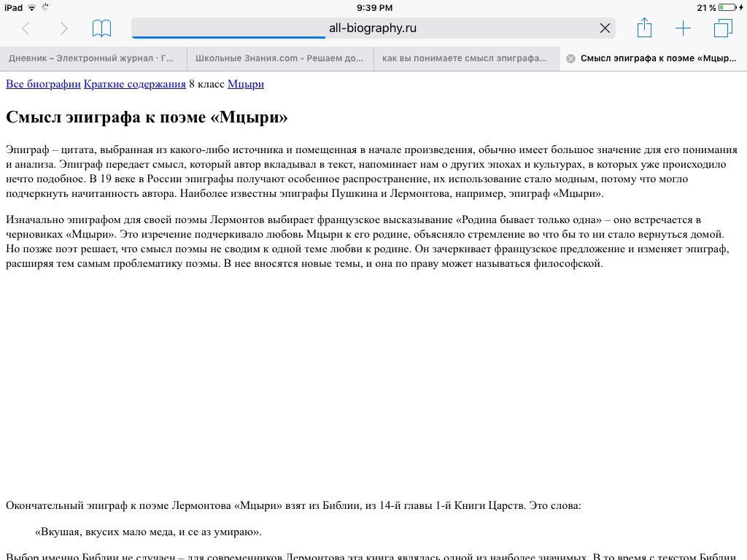The height and width of the screenshot is (560, 747).
Task: Tap the 9:39 PM clock in status bar
Action: click(374, 7)
